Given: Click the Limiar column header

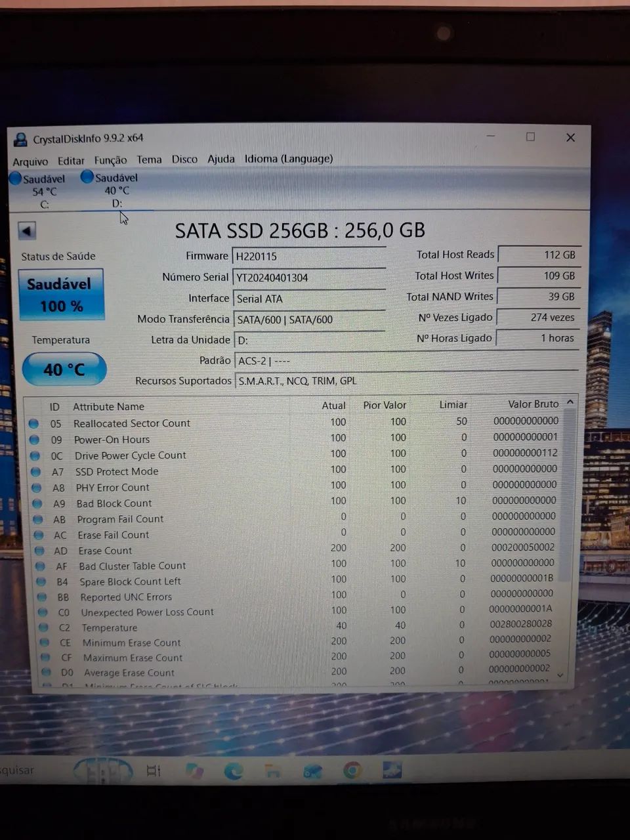Looking at the screenshot, I should [453, 405].
